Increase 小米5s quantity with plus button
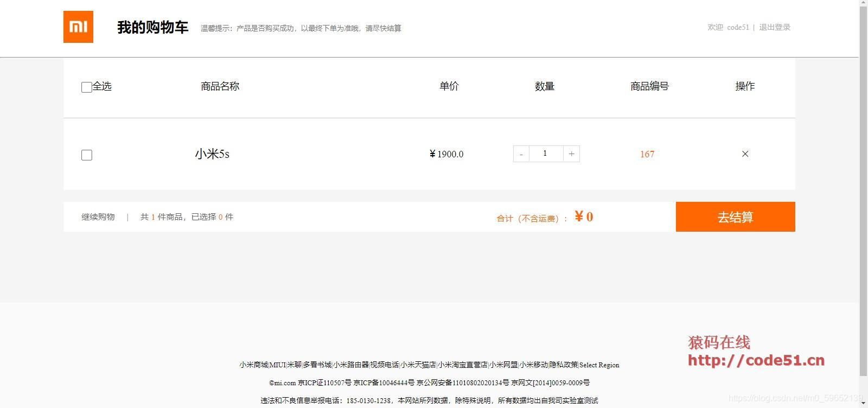 [571, 154]
